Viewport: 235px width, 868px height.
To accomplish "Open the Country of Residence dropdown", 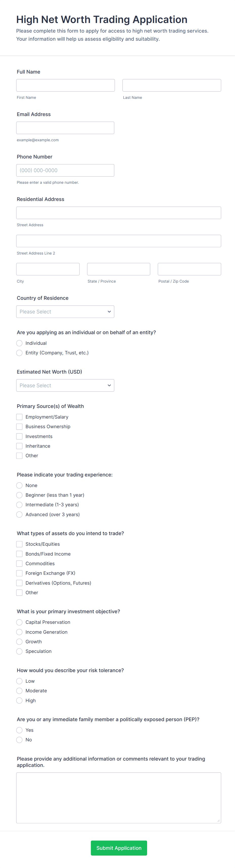I will click(x=65, y=312).
